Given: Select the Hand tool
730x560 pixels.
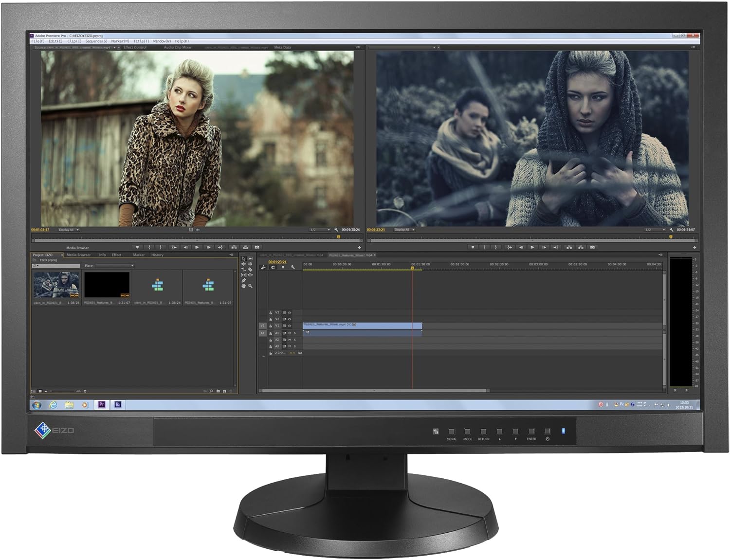Looking at the screenshot, I should point(244,286).
